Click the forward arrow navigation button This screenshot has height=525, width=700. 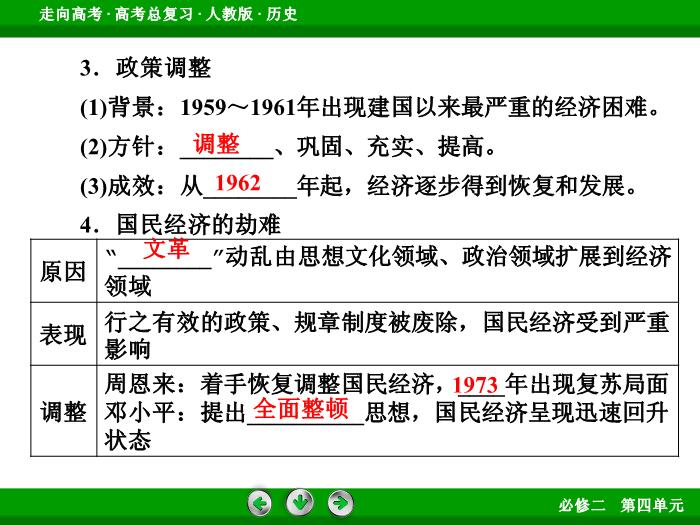[x=340, y=503]
